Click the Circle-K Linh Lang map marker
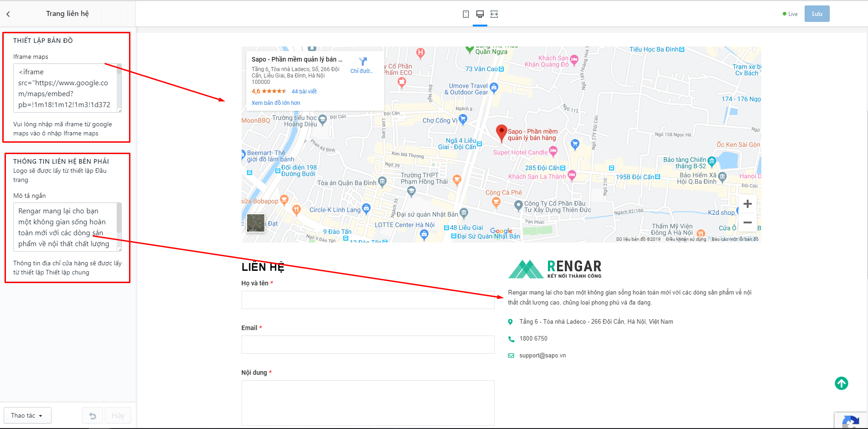The width and height of the screenshot is (868, 429). pyautogui.click(x=367, y=209)
